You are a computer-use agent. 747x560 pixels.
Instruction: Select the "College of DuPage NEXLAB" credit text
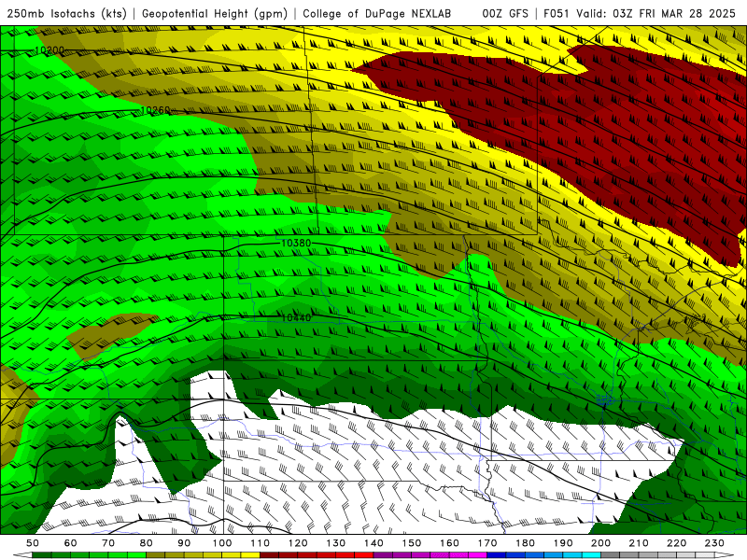tap(377, 13)
